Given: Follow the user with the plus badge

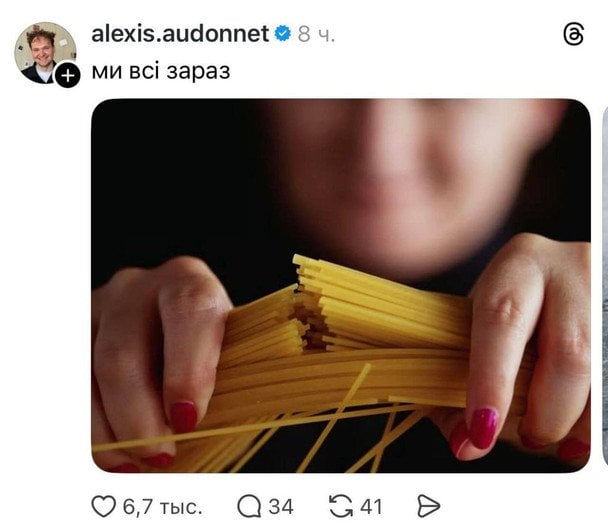Looking at the screenshot, I should 67,75.
